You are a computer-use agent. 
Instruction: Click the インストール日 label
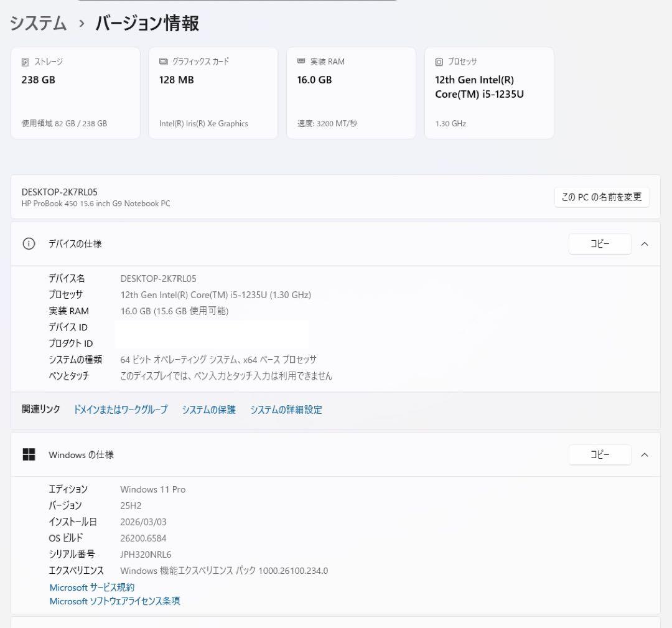(x=72, y=522)
